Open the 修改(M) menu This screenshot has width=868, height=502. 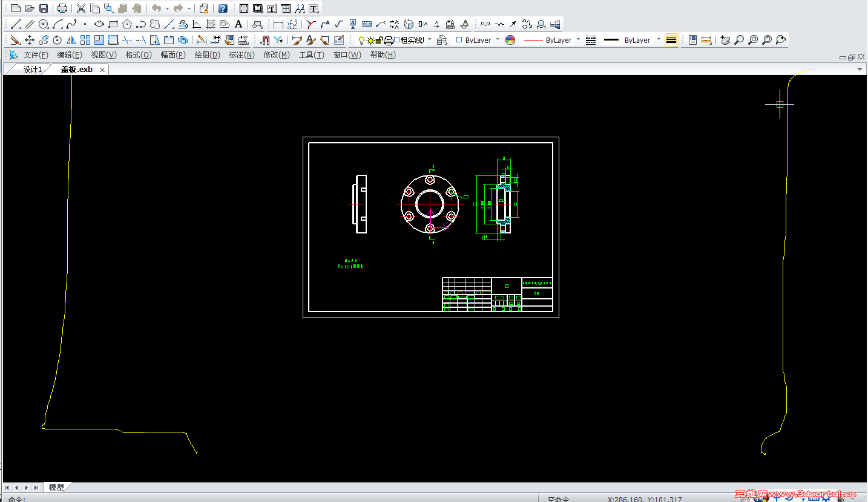(x=277, y=55)
